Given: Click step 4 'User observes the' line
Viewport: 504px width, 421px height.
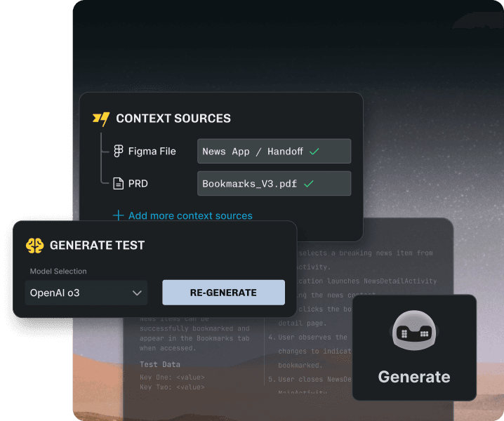Looking at the screenshot, I should pyautogui.click(x=308, y=337).
